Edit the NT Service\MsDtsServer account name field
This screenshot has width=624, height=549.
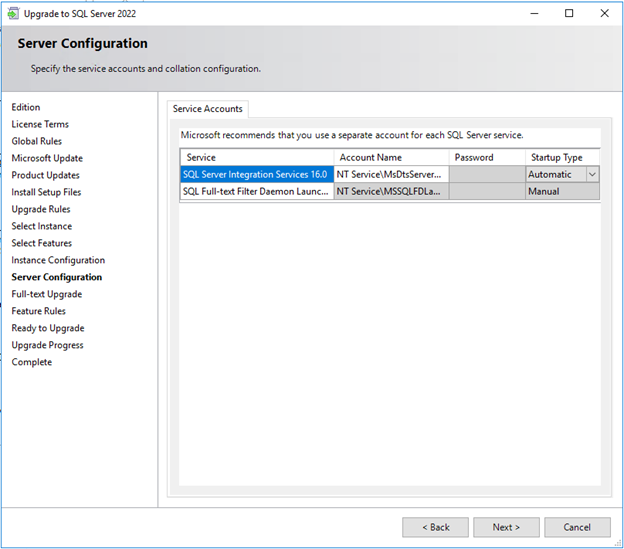coord(391,174)
